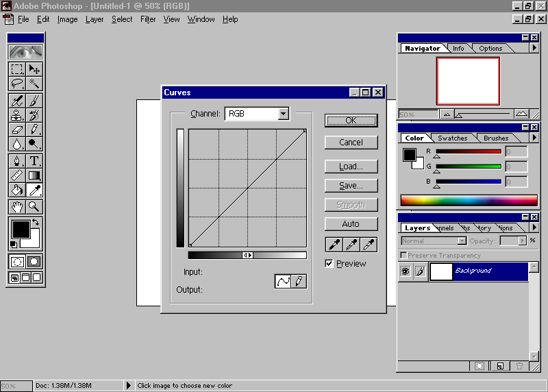Open the Normal blend mode dropdown
548x392 pixels.
[462, 241]
